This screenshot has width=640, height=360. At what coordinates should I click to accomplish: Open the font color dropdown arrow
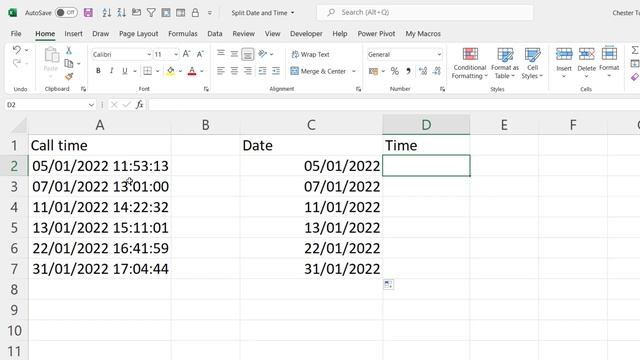pyautogui.click(x=202, y=71)
